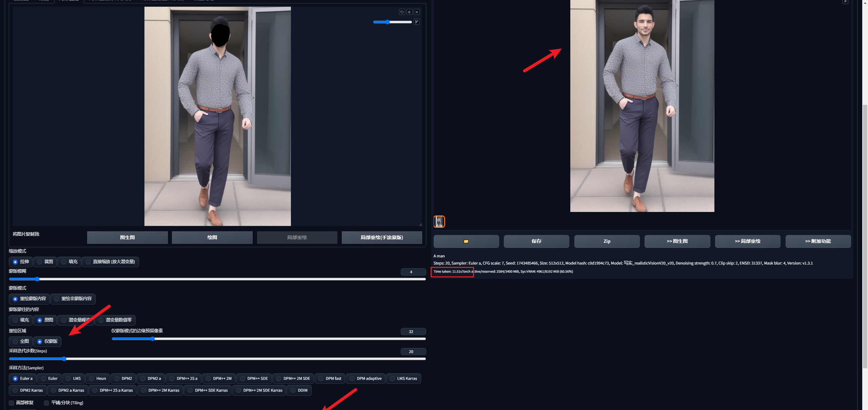Select 裁剪 resize mode

(45, 262)
